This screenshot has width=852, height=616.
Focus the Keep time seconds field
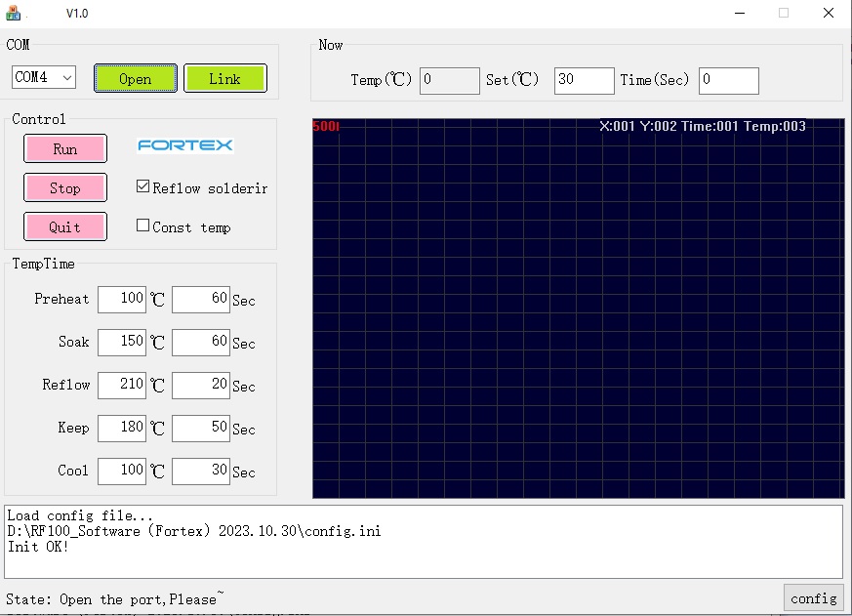coord(200,429)
